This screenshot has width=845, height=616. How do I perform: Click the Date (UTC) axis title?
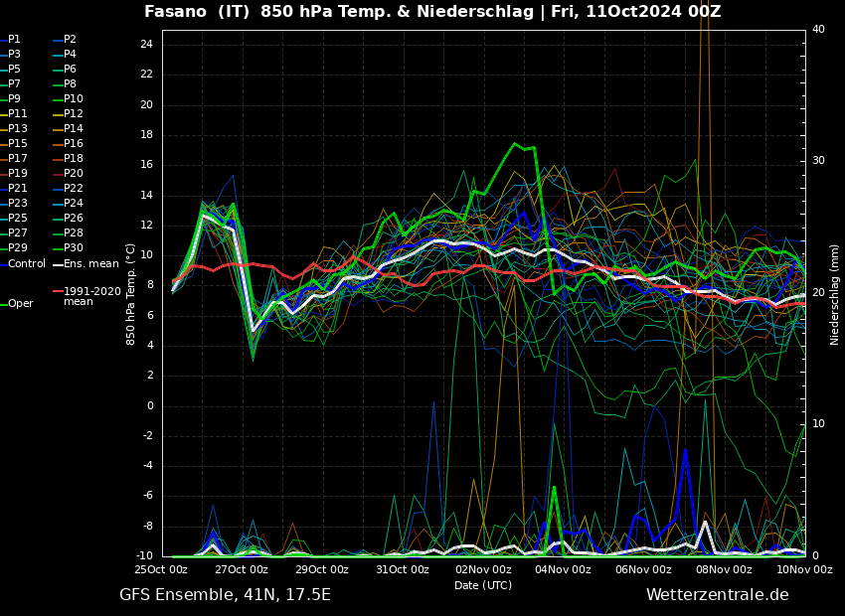(x=483, y=585)
